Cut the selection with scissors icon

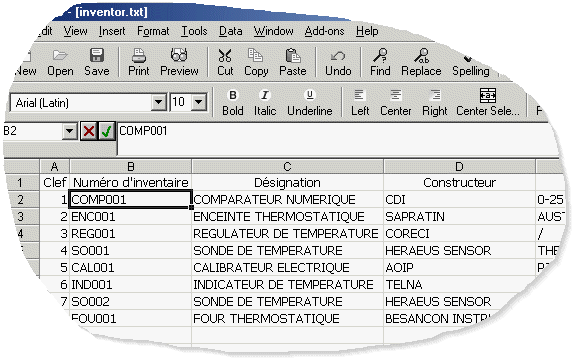[225, 62]
